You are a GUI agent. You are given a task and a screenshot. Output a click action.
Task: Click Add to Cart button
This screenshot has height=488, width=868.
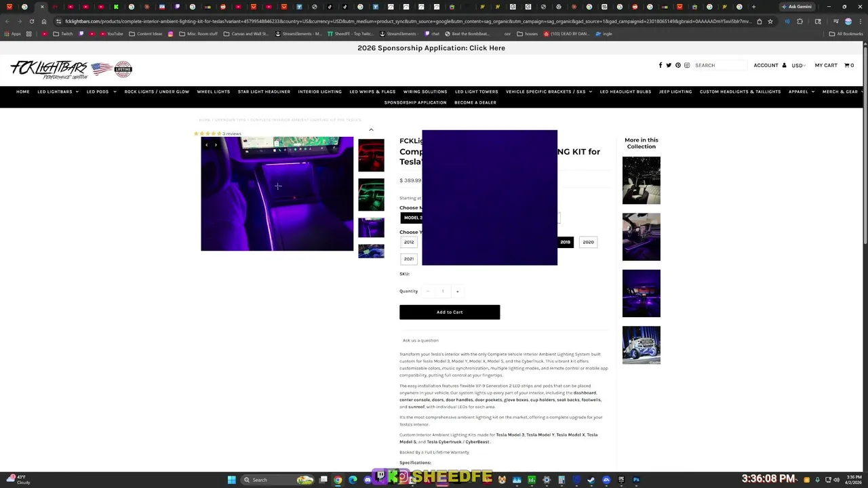pyautogui.click(x=450, y=312)
